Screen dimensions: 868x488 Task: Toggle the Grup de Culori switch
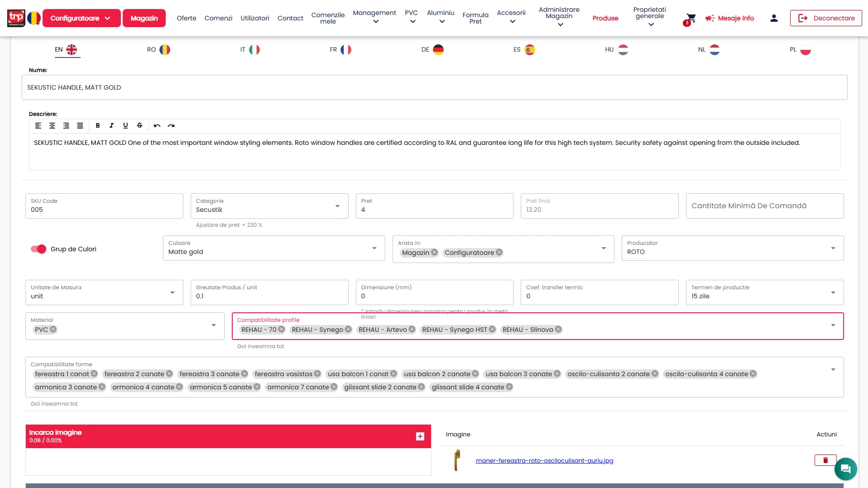[x=38, y=249]
